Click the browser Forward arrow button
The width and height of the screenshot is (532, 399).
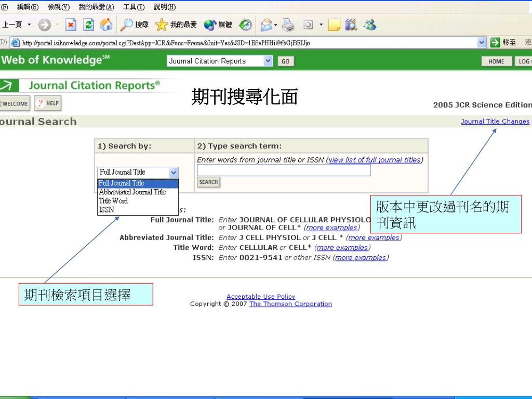pyautogui.click(x=45, y=25)
